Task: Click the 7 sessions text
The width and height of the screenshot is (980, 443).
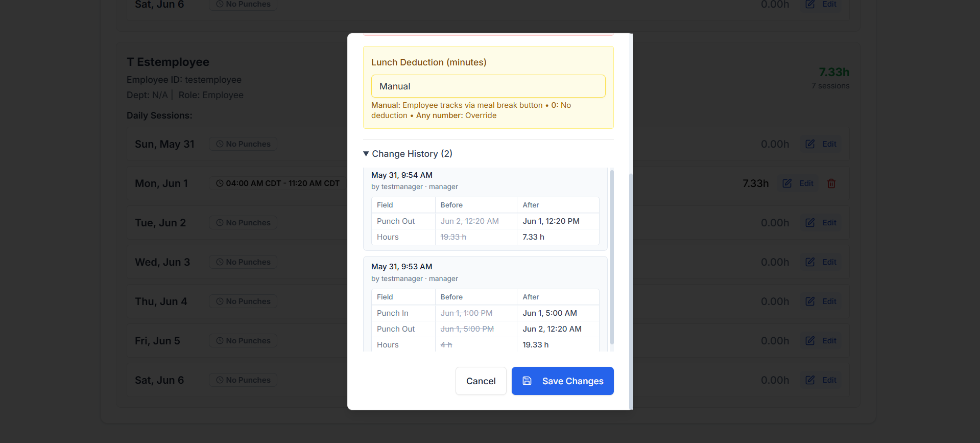Action: coord(830,86)
